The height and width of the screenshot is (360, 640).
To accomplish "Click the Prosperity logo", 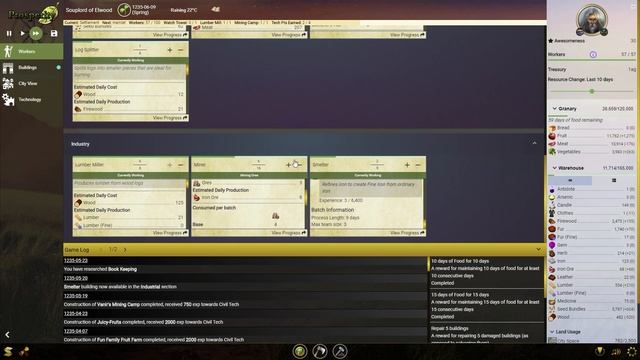I will point(33,14).
